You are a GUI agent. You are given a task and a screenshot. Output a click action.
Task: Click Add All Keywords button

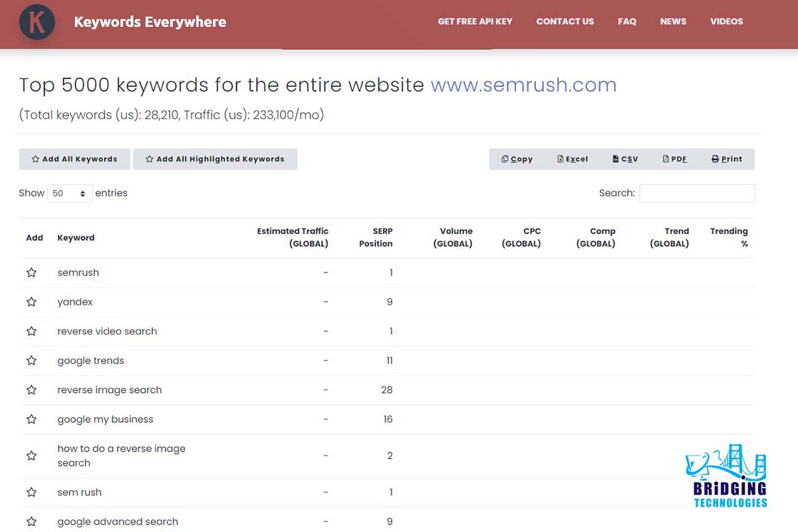click(x=75, y=159)
